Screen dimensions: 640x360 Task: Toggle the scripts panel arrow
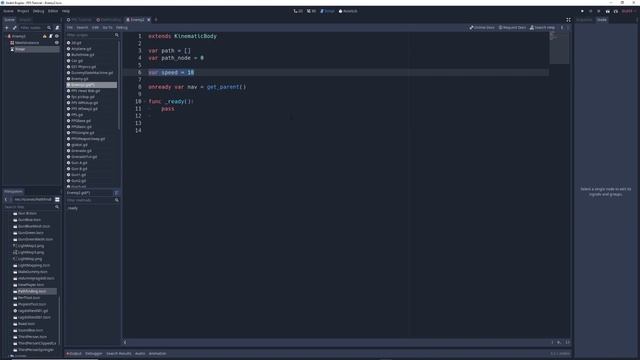(x=125, y=342)
